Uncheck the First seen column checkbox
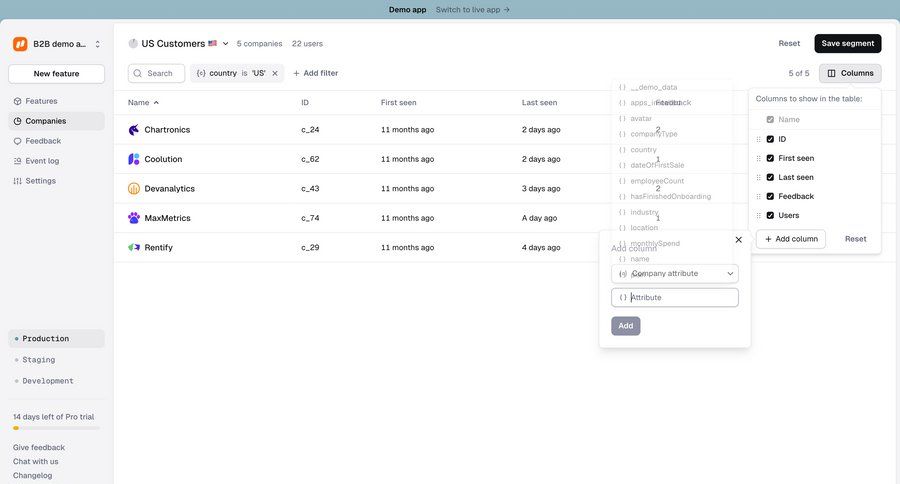 point(770,158)
